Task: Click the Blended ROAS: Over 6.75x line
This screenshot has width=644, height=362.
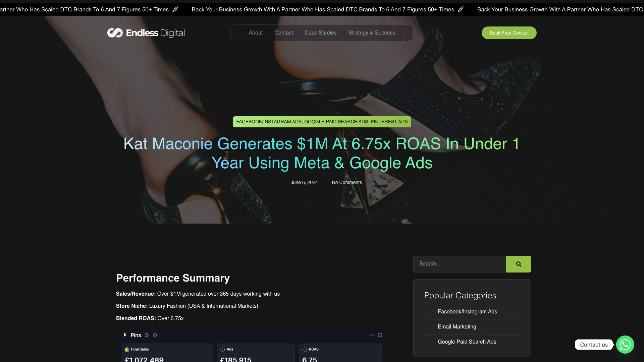Action: pos(150,318)
